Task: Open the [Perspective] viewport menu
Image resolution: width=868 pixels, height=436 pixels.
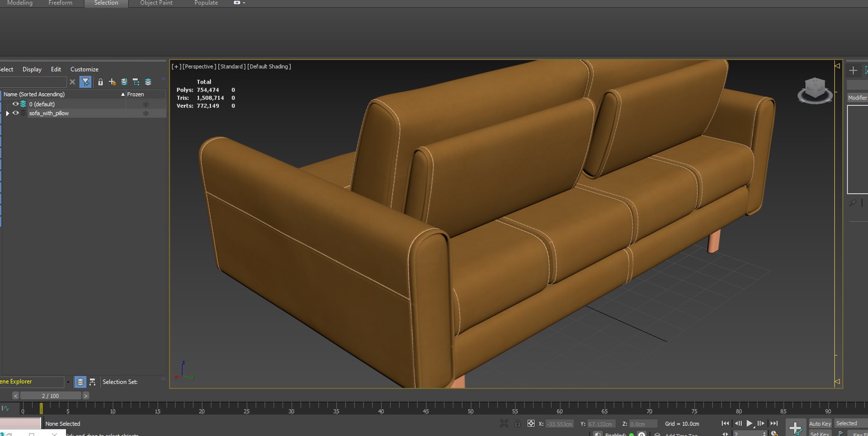Action: pyautogui.click(x=199, y=66)
